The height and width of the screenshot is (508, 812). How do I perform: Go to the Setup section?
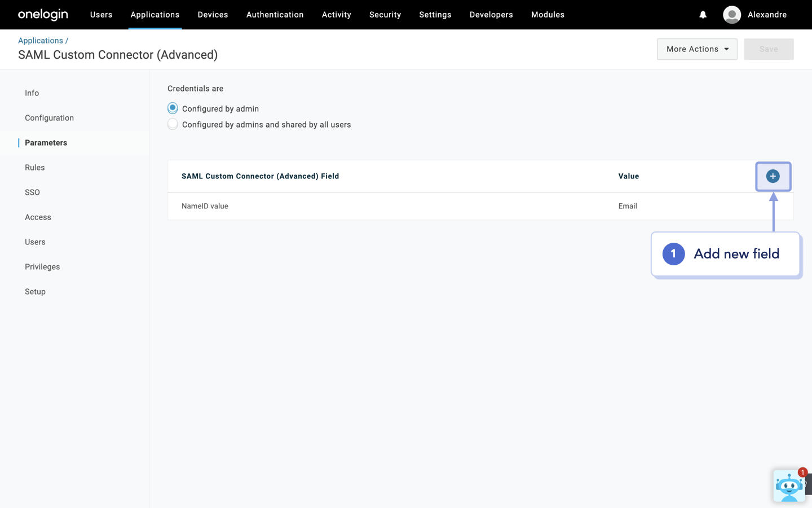pos(35,291)
